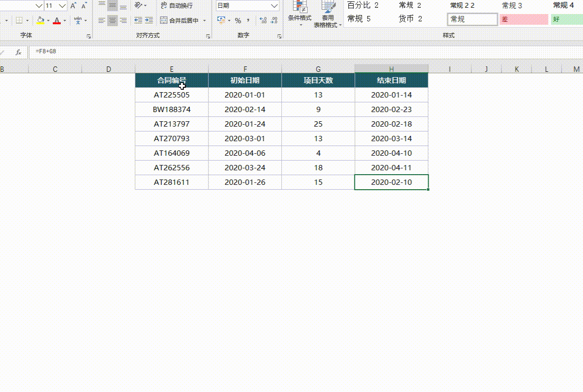Click the Increase Font Size icon
Screen dimensions: 583x392
point(73,6)
